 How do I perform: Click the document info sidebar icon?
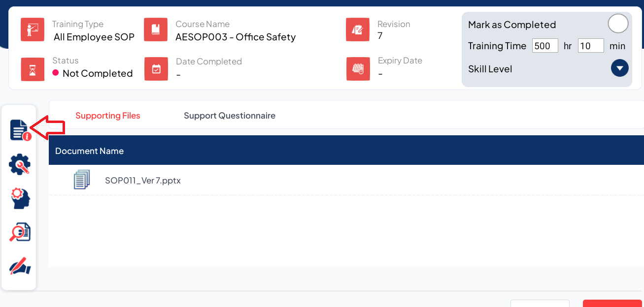(x=20, y=130)
